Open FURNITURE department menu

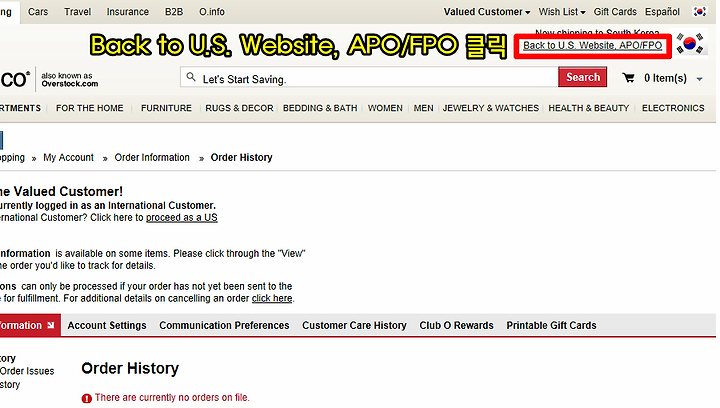click(x=166, y=108)
